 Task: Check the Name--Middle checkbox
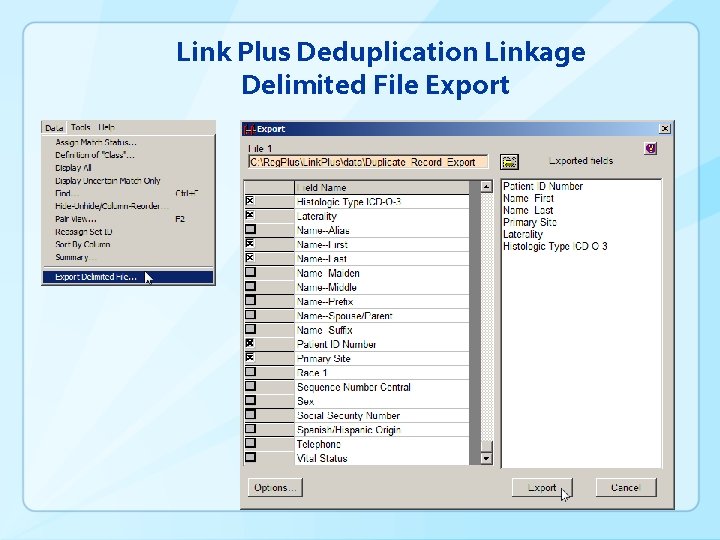pos(250,286)
